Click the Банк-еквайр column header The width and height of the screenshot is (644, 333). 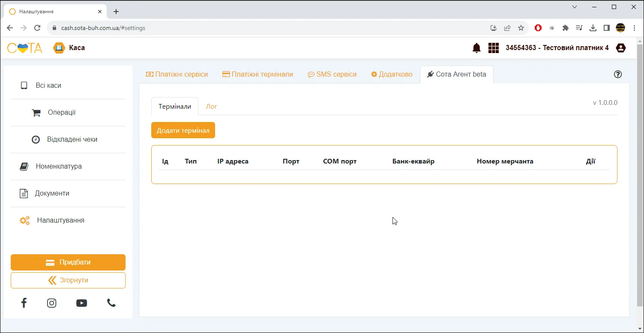click(413, 161)
